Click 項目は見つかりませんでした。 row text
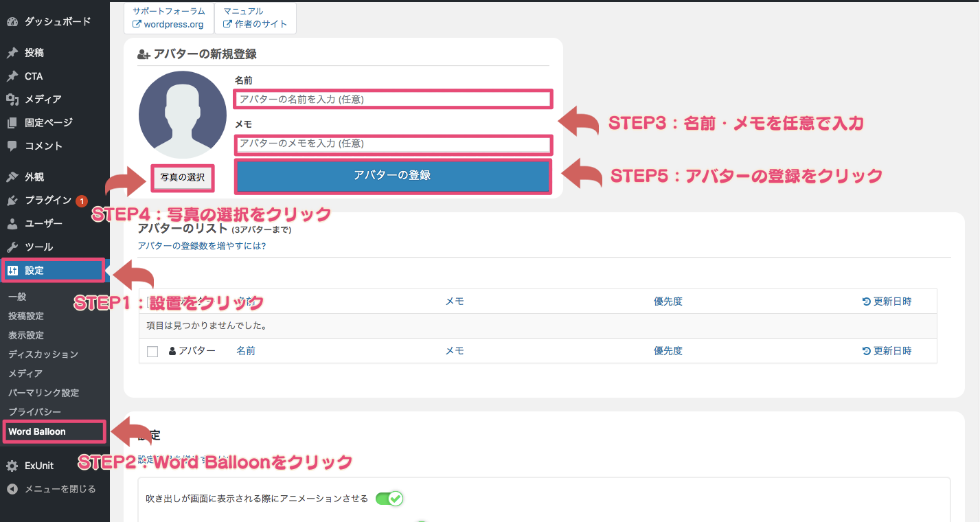Image resolution: width=980 pixels, height=522 pixels. [207, 326]
